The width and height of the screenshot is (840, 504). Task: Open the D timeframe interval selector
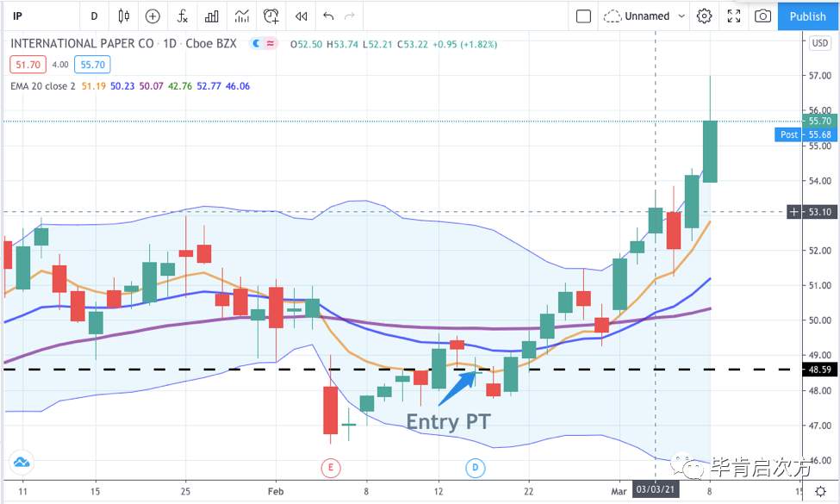click(x=94, y=16)
